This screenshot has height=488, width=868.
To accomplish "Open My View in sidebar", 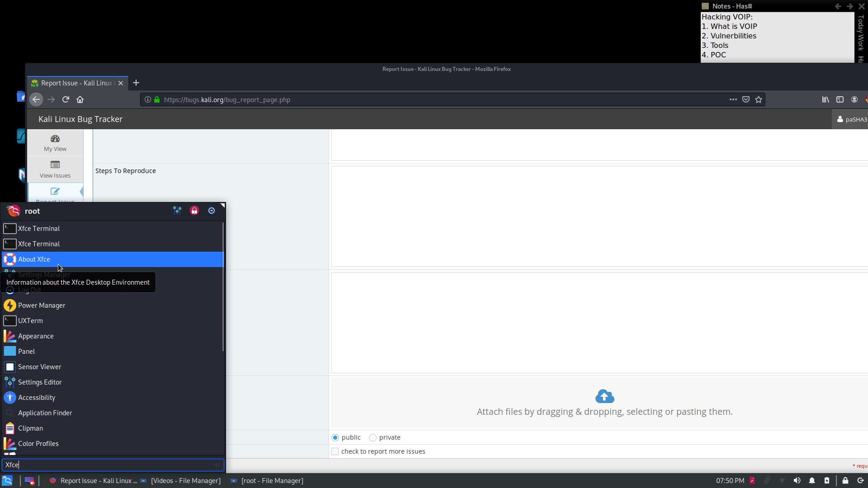I will click(x=55, y=143).
